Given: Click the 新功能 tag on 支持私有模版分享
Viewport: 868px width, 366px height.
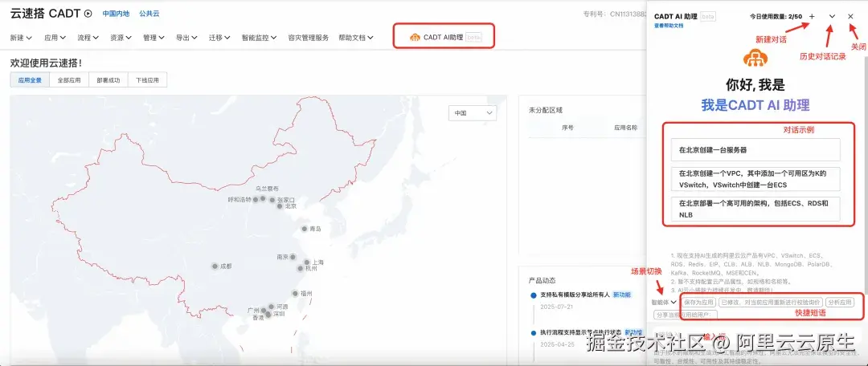Looking at the screenshot, I should (x=621, y=295).
